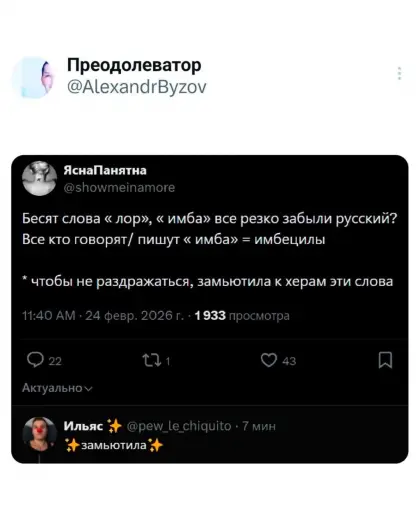
Task: Open Ильяс profile avatar
Action: point(40,434)
